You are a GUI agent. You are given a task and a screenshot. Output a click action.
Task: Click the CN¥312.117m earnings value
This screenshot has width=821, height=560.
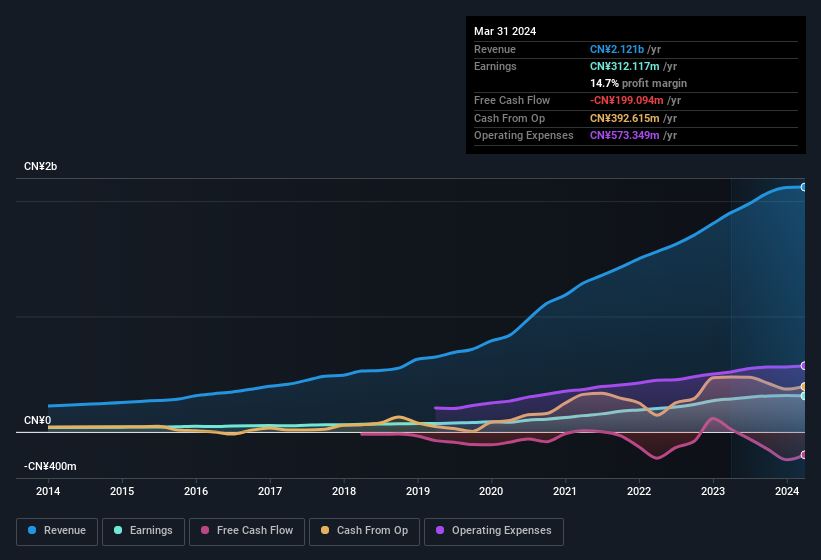[x=625, y=66]
